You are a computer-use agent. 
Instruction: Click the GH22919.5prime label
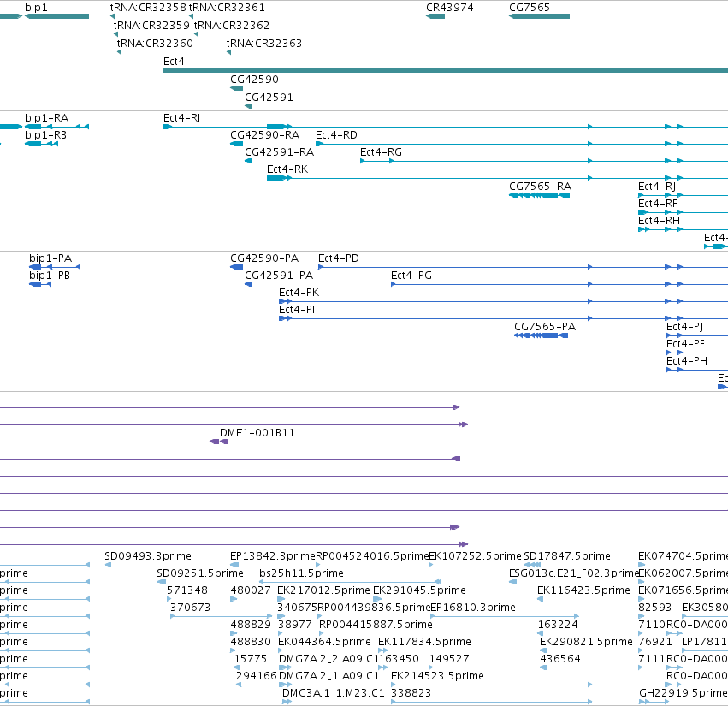coord(684,693)
